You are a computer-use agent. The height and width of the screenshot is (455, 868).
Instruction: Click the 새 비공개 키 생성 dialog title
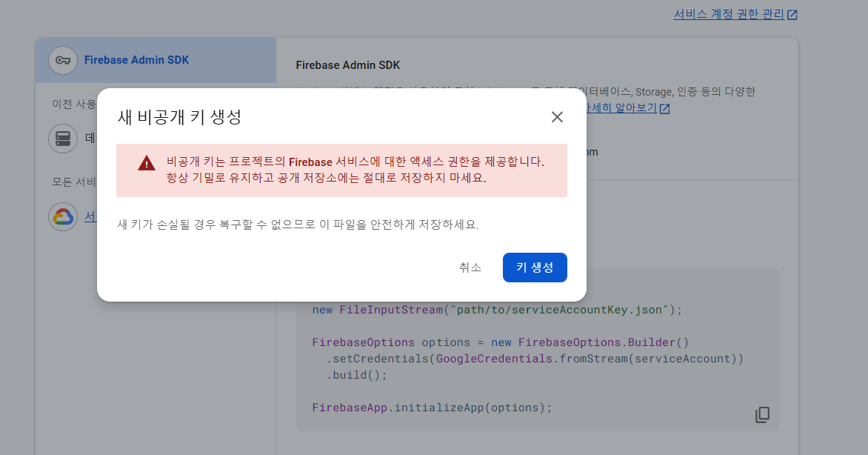[179, 117]
